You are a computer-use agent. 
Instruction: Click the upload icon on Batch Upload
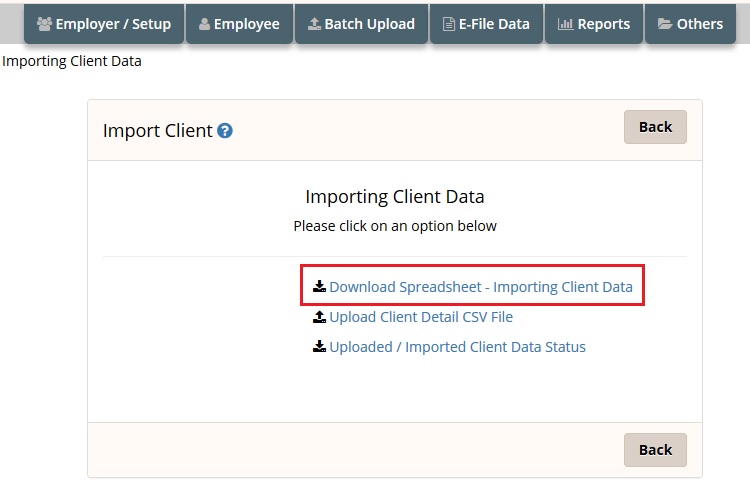[314, 24]
